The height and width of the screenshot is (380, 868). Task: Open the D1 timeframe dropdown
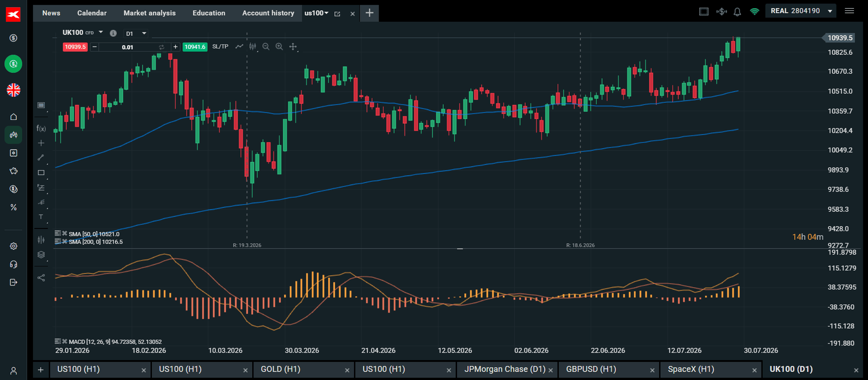(136, 34)
